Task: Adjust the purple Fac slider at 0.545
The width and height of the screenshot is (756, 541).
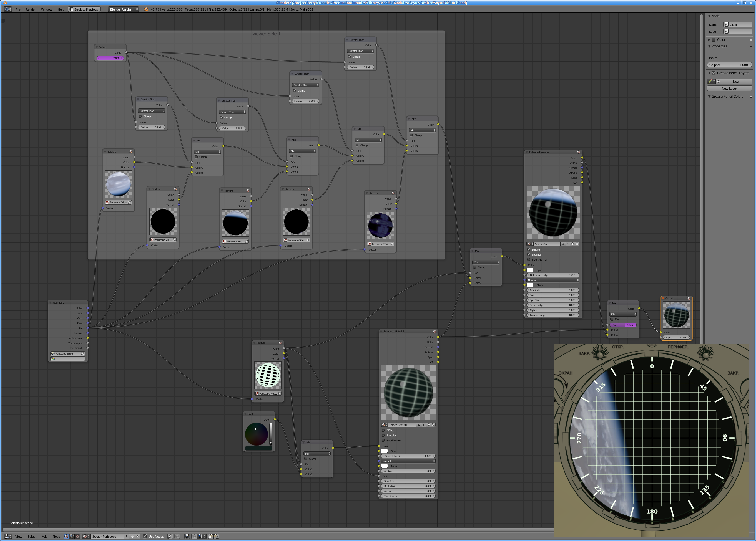Action: pyautogui.click(x=622, y=325)
